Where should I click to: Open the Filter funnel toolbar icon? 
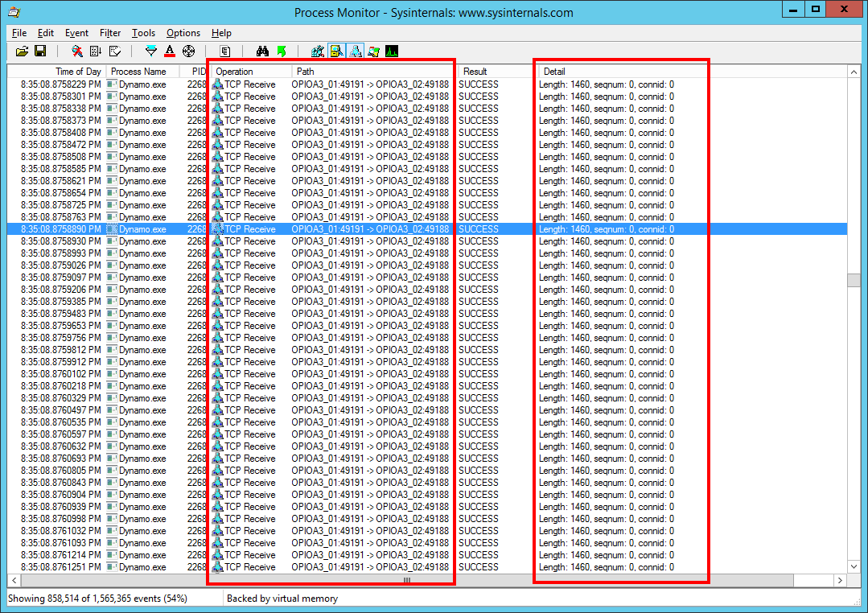[150, 51]
